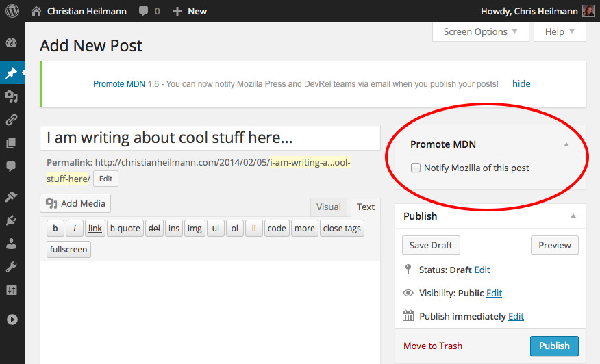Click Save Draft
The image size is (600, 364).
pos(431,245)
